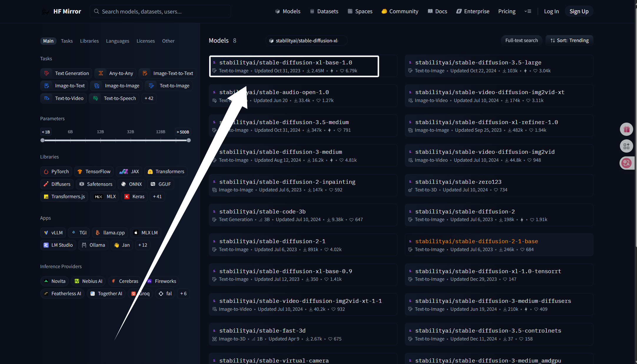The width and height of the screenshot is (637, 364).
Task: Select the Transformers library filter
Action: coord(166,172)
